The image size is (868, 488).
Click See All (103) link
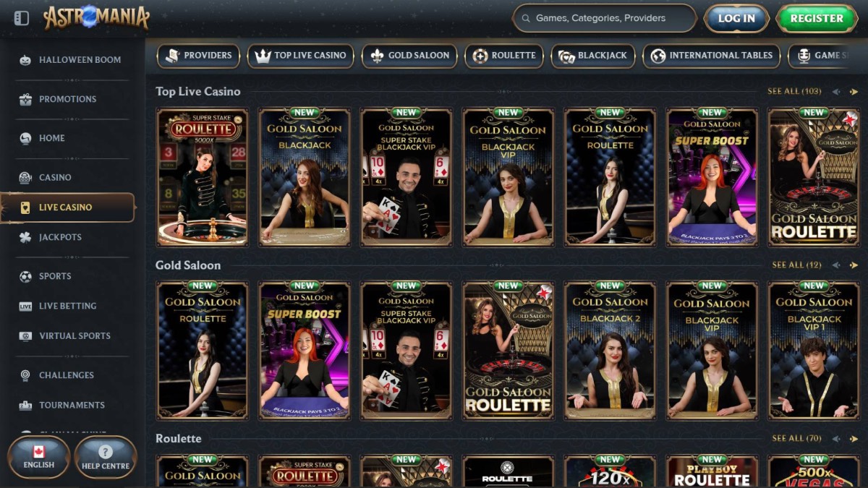pos(793,91)
